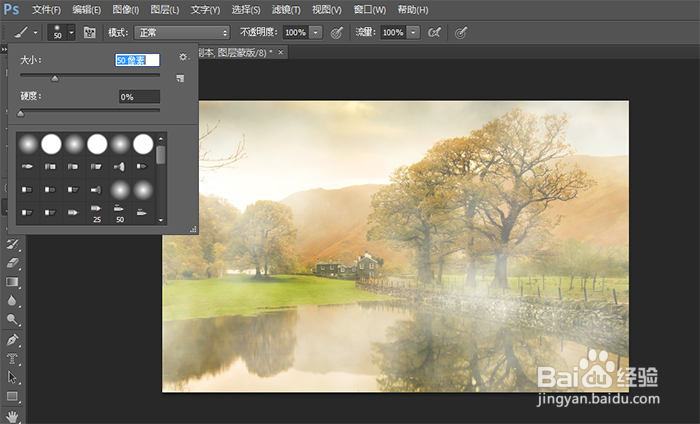
Task: Select the brush preset labeled 50
Action: pyautogui.click(x=120, y=213)
